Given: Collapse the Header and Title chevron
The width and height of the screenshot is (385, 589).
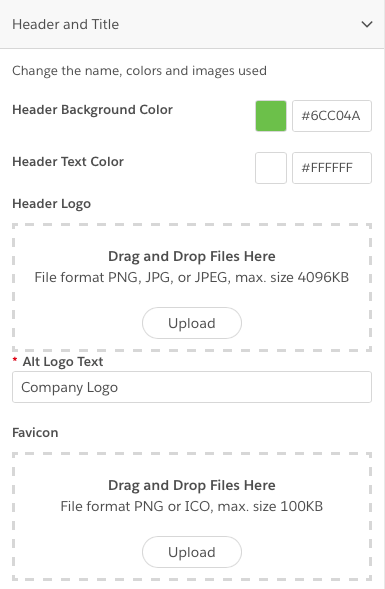Looking at the screenshot, I should pos(367,24).
